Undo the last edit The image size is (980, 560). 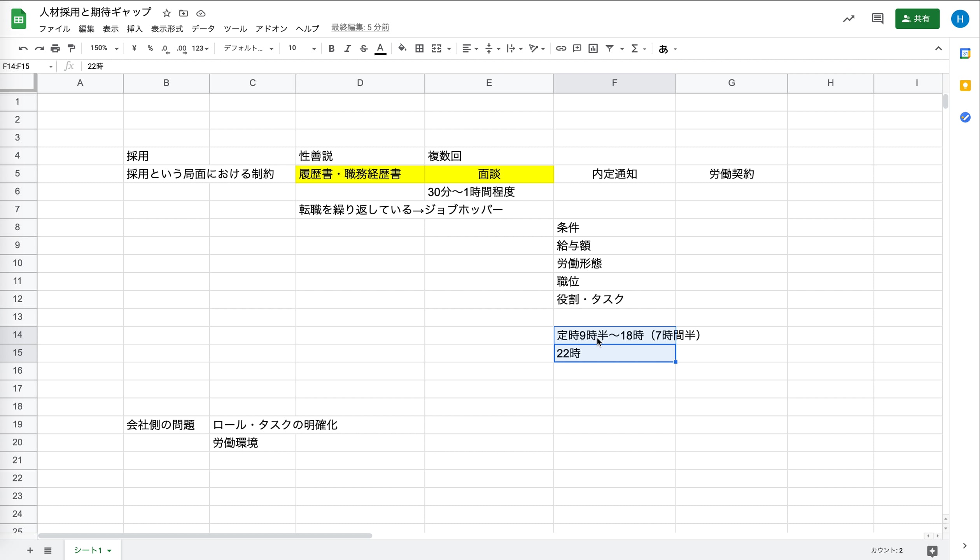[x=23, y=48]
